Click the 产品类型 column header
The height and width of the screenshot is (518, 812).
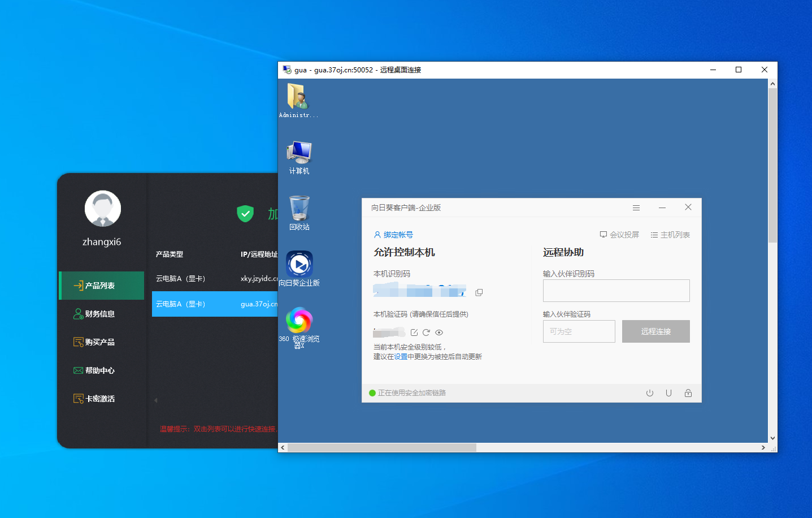click(170, 254)
